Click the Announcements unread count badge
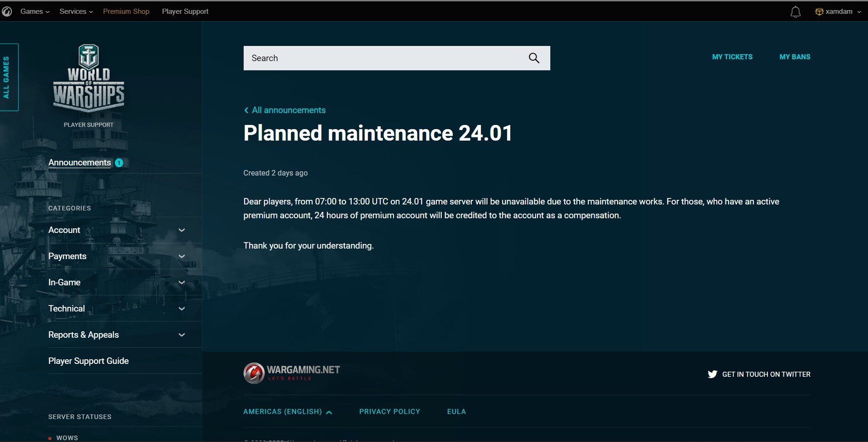 tap(119, 163)
